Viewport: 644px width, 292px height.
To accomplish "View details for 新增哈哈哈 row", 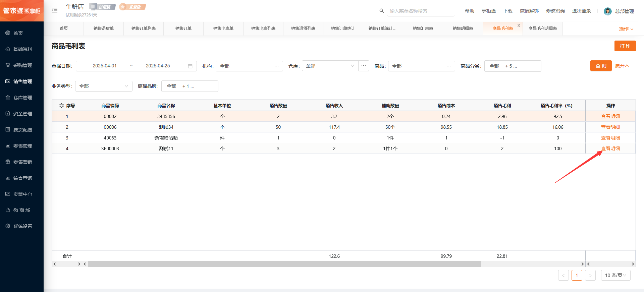I will (610, 138).
